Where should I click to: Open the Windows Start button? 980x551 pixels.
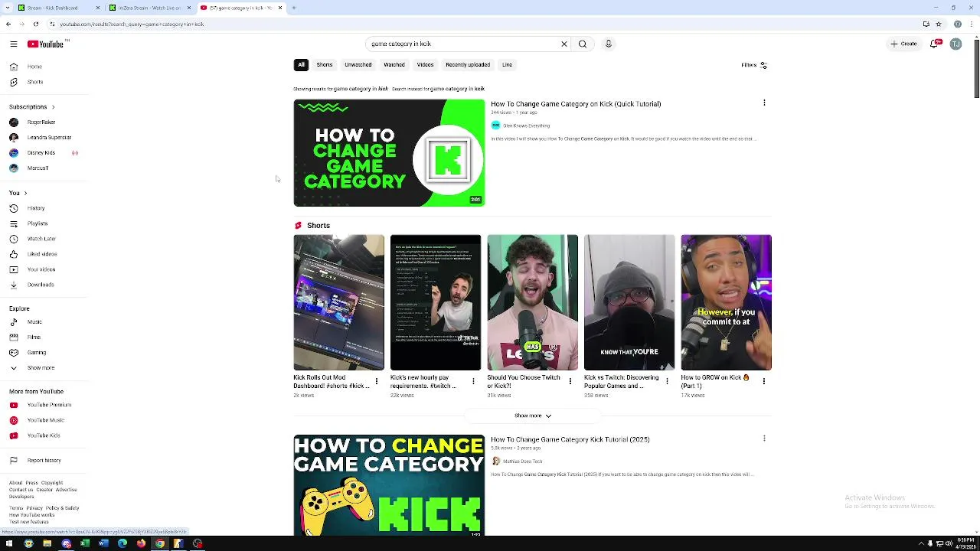tap(9, 544)
